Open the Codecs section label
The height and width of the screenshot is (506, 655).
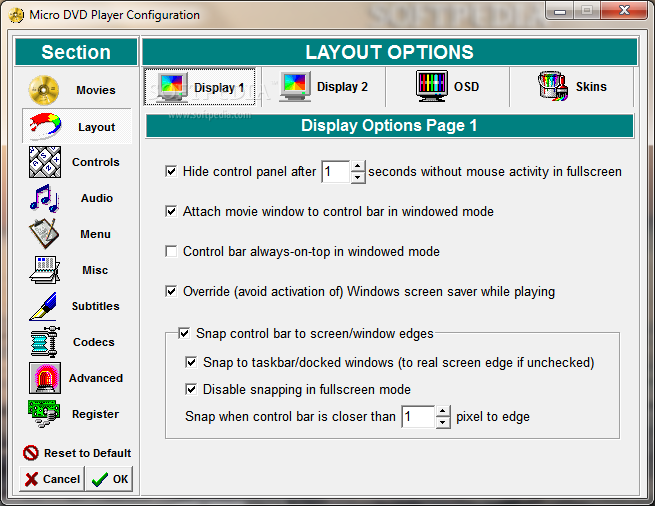click(x=94, y=342)
